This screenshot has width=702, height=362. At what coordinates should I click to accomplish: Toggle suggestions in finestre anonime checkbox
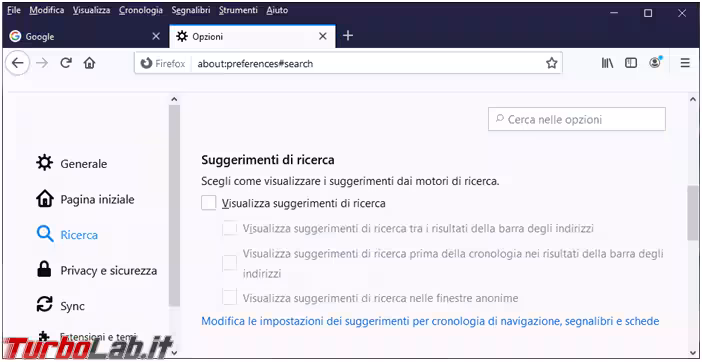[230, 298]
